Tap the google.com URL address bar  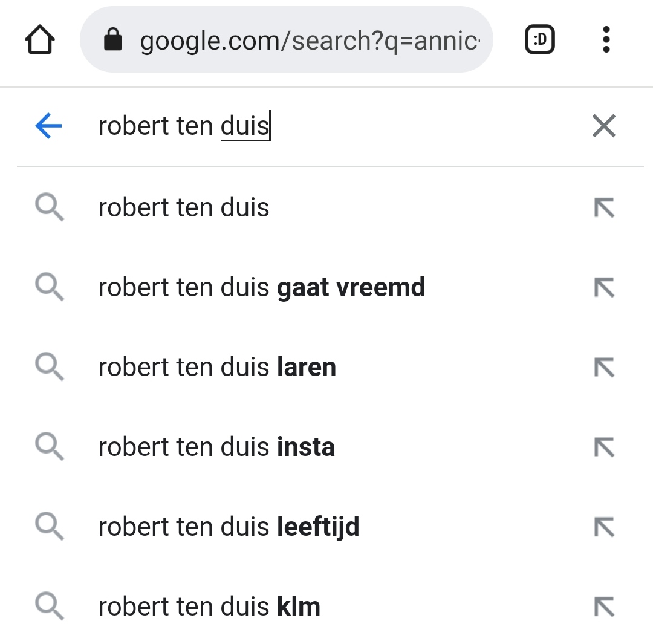coord(287,39)
